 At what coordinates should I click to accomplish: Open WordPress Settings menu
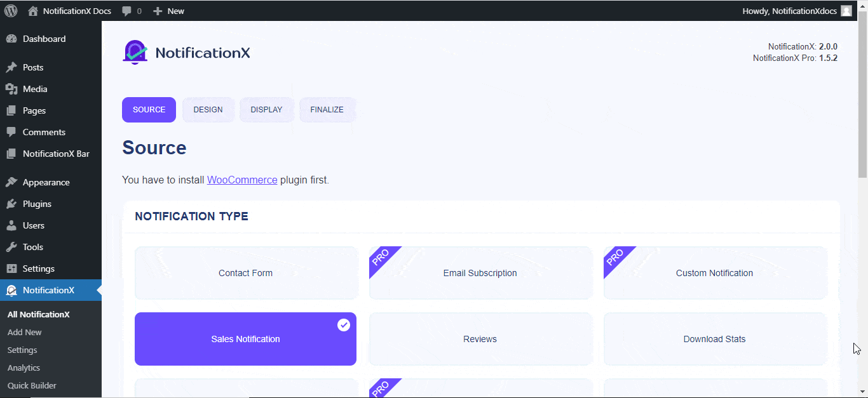coord(51,269)
